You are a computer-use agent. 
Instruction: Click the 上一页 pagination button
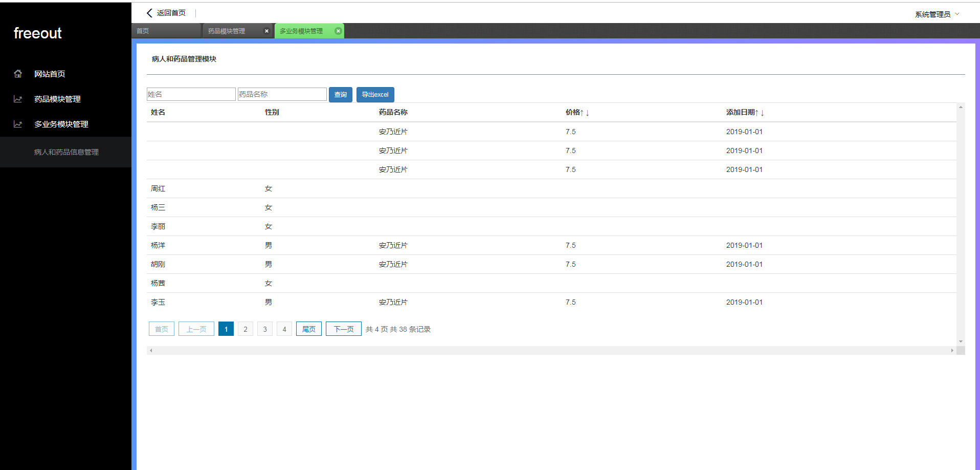196,329
